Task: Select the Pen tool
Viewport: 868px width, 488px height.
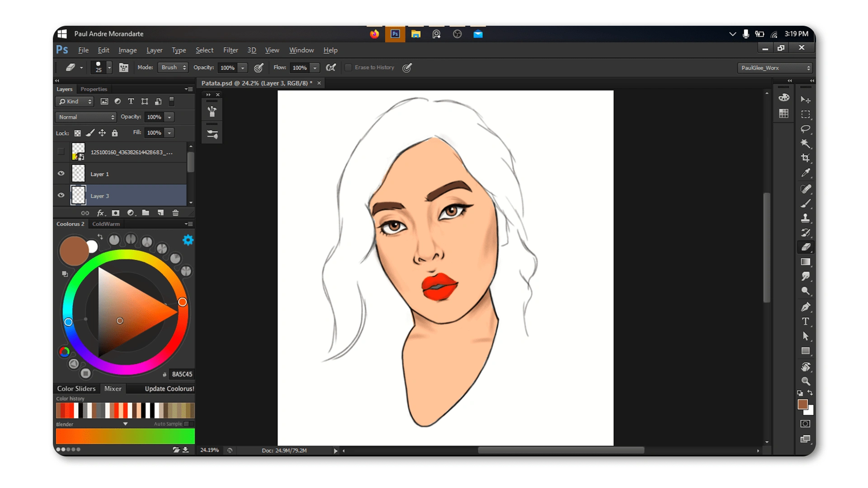Action: point(805,307)
